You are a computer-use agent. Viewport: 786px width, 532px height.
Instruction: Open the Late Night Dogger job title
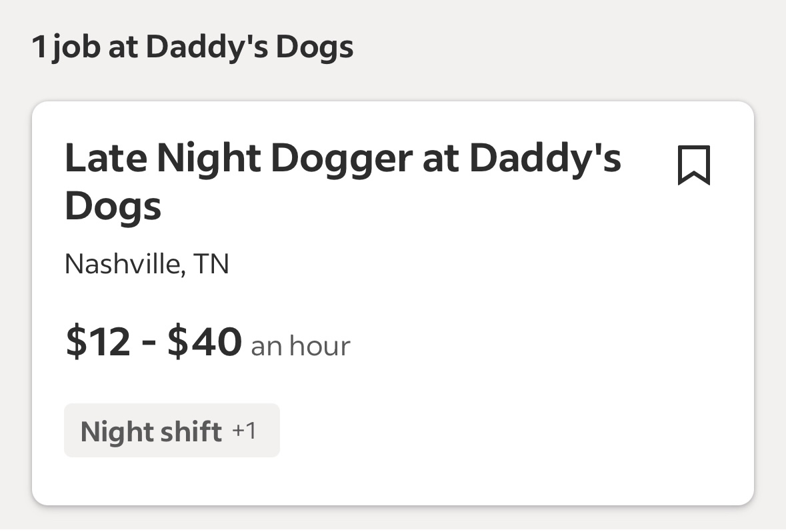tap(343, 181)
